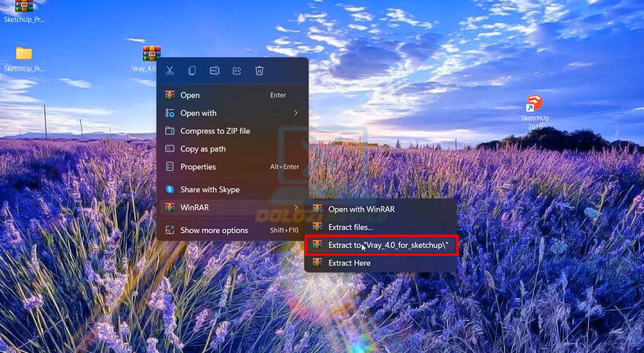
Task: Expand the WinRAR submenu arrow
Action: point(296,207)
